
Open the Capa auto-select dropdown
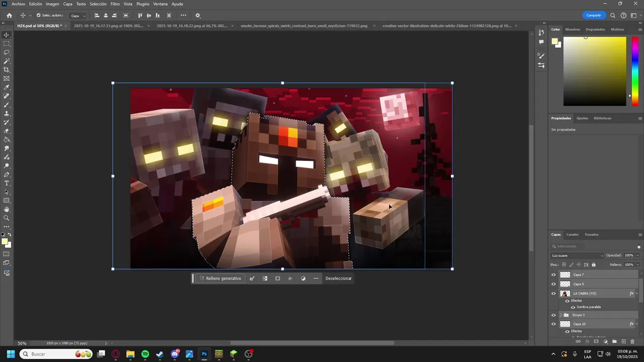click(x=77, y=16)
